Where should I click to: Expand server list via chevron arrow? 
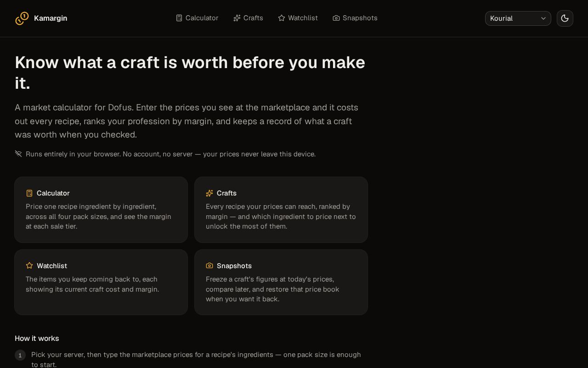click(543, 18)
